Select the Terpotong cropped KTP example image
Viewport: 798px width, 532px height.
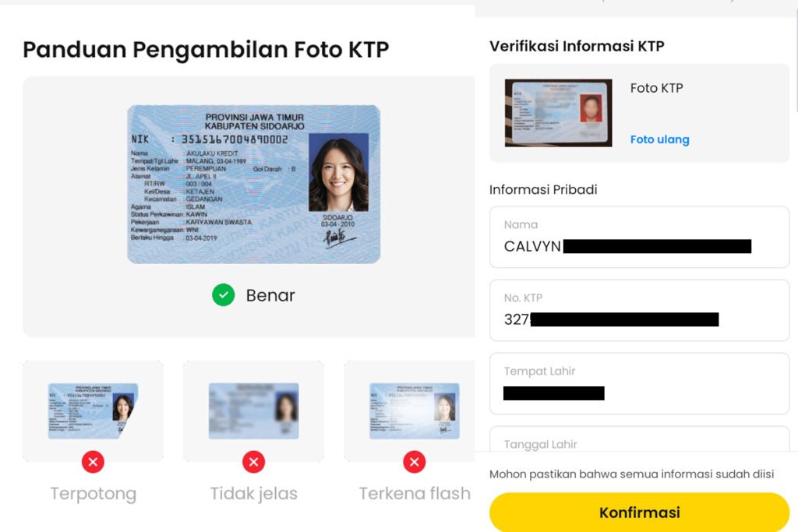pos(93,411)
